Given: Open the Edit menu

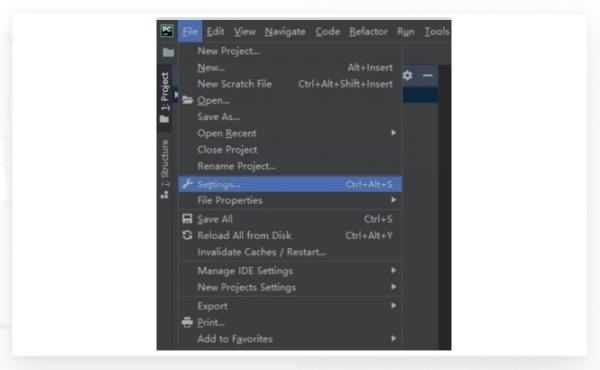Looking at the screenshot, I should point(215,31).
